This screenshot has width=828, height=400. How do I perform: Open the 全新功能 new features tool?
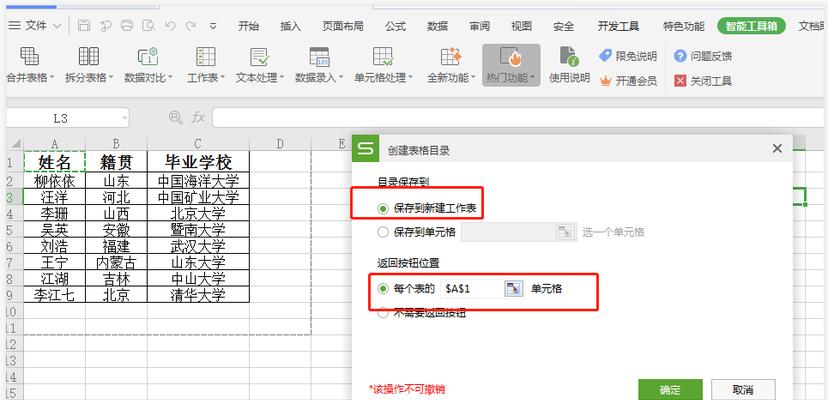point(451,66)
